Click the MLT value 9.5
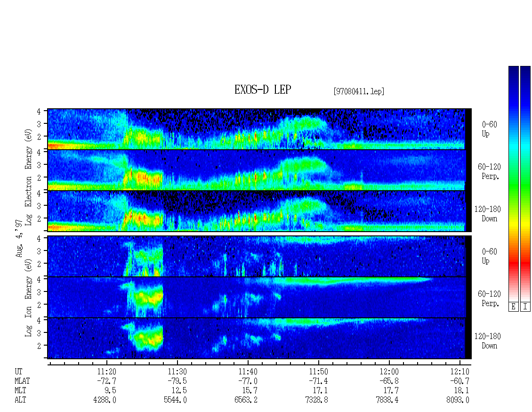The image size is (532, 412). coord(110,391)
